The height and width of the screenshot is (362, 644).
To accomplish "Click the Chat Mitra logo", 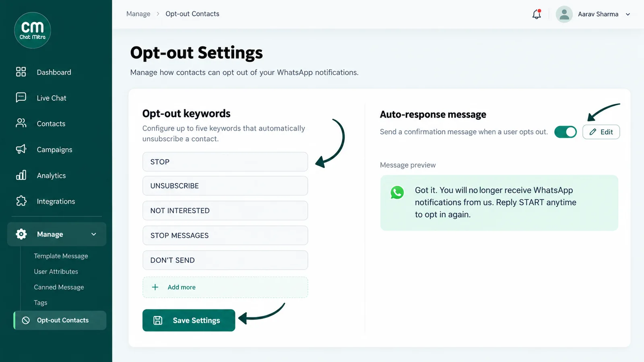I will point(33,30).
